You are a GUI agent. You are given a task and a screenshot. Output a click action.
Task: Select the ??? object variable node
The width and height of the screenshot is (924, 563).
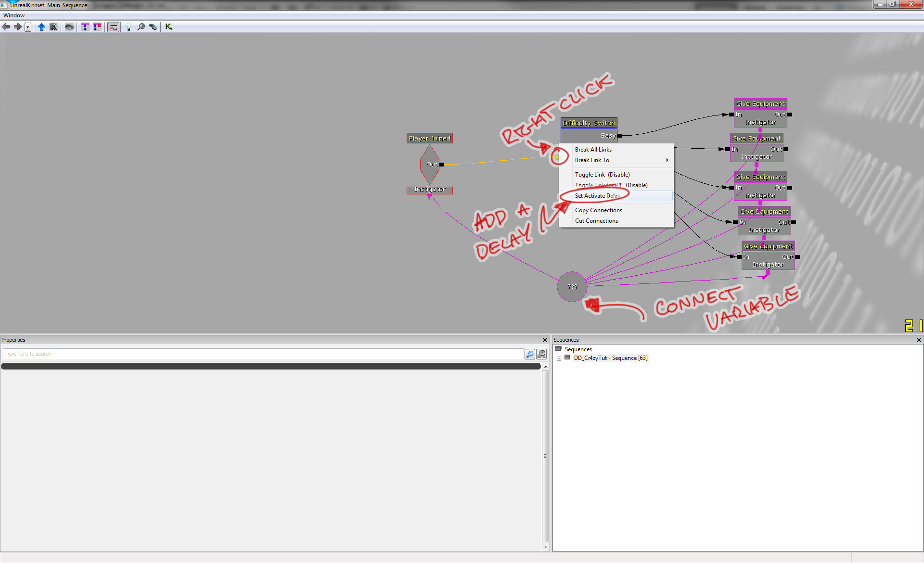pos(572,287)
